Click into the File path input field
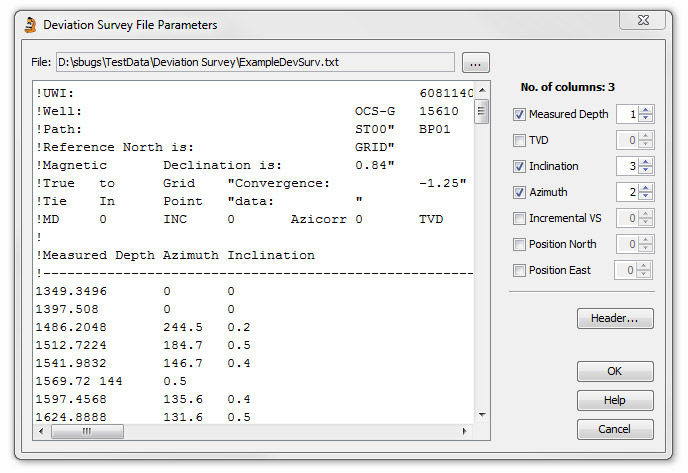688x473 pixels. point(255,62)
